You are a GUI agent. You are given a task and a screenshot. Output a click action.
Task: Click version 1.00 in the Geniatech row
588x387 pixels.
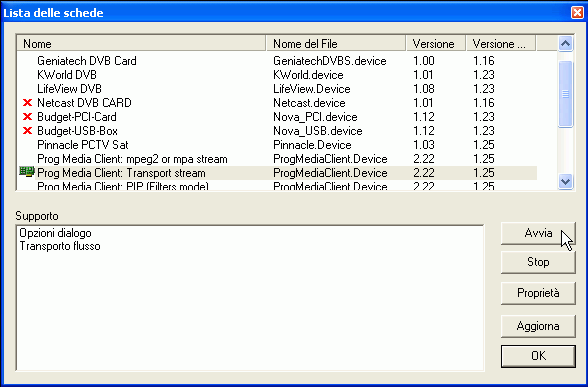pos(424,61)
